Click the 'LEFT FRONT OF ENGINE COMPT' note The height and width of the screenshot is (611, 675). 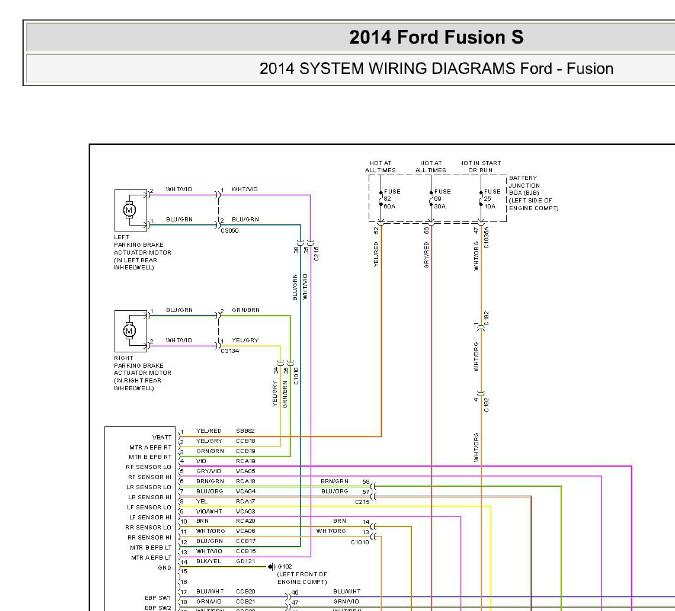[x=302, y=578]
